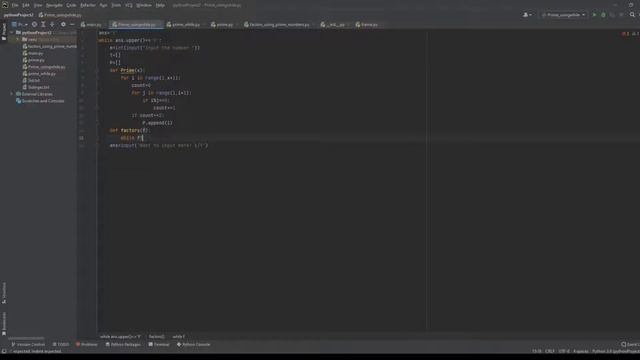
Task: Open the VCS menu
Action: pyautogui.click(x=129, y=5)
